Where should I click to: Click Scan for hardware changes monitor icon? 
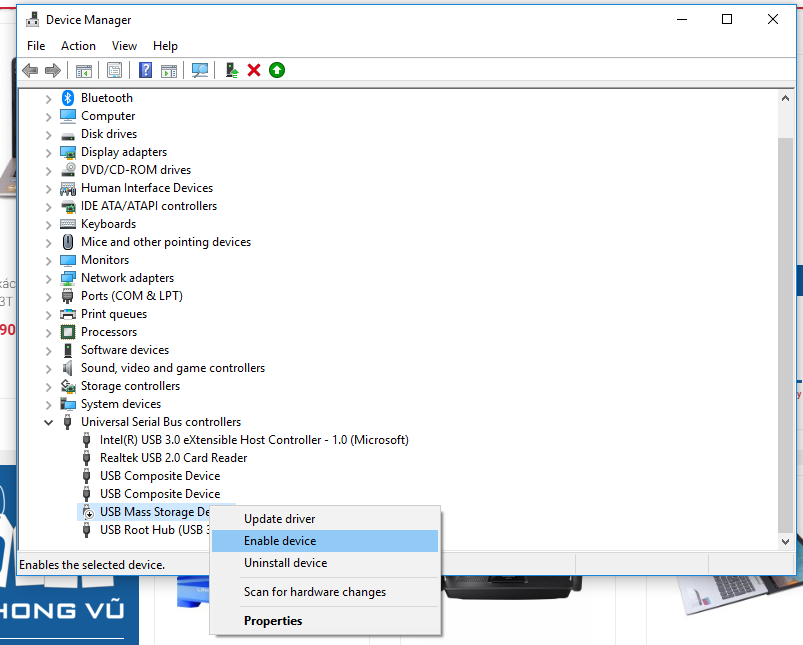[200, 70]
